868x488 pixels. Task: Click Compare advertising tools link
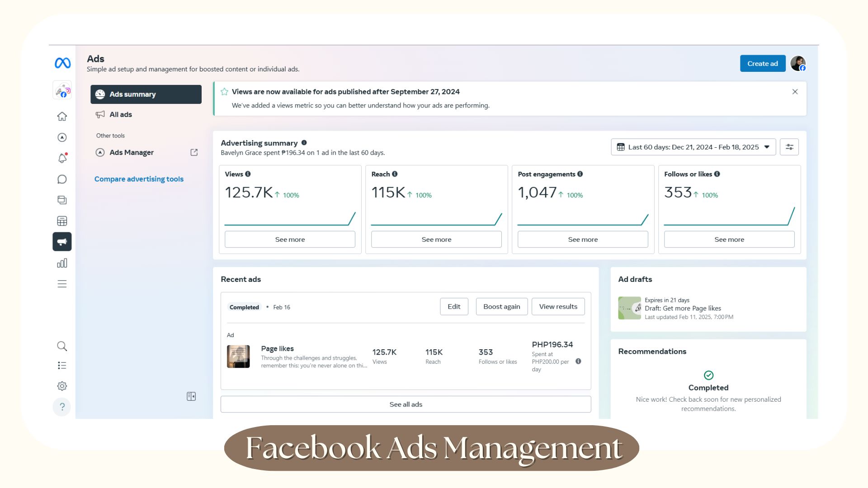pos(139,179)
